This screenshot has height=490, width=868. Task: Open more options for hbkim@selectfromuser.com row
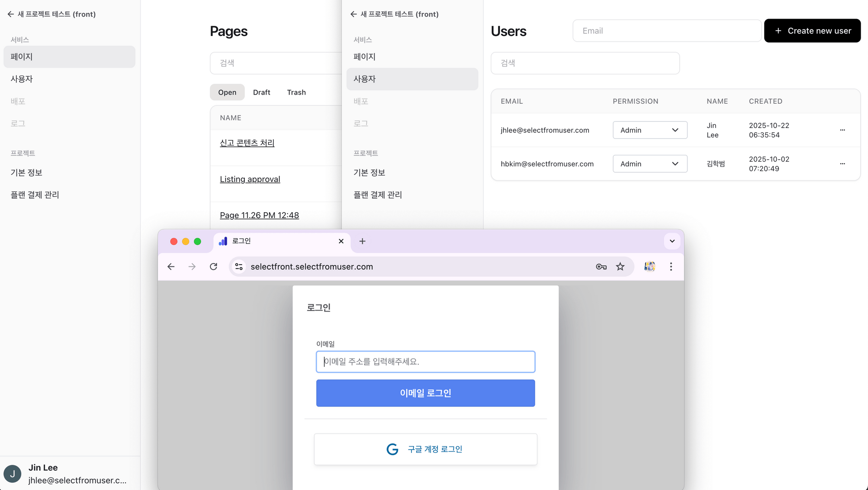coord(842,164)
